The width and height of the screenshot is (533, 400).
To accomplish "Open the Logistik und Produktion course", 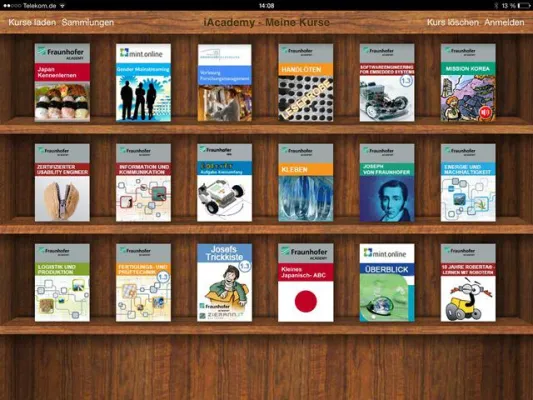I will 62,282.
